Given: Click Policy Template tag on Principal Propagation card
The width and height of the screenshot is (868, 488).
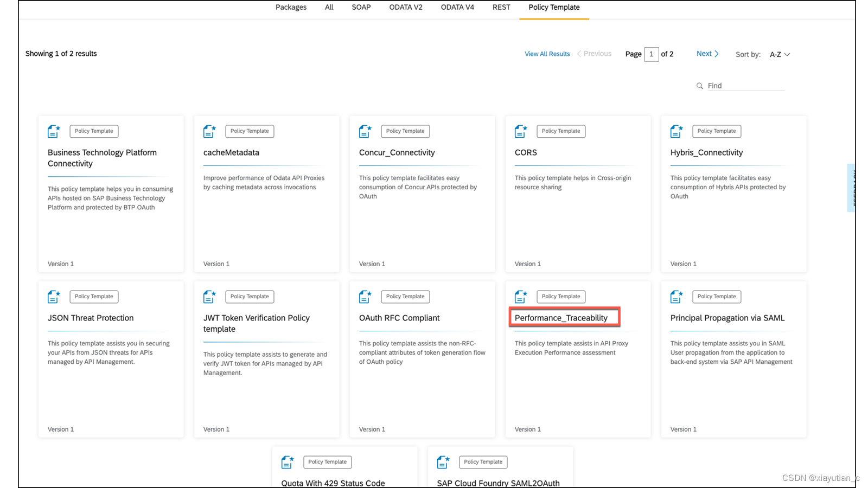Looking at the screenshot, I should (x=717, y=297).
